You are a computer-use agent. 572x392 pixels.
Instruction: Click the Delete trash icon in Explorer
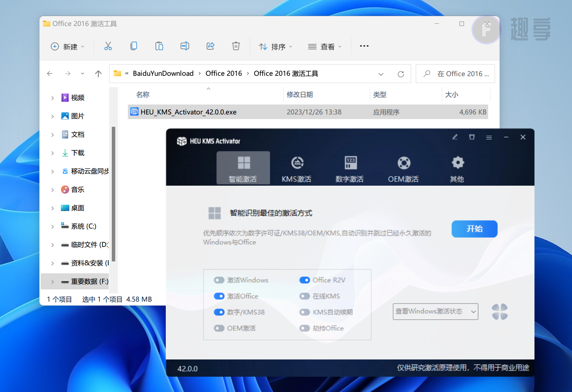236,46
